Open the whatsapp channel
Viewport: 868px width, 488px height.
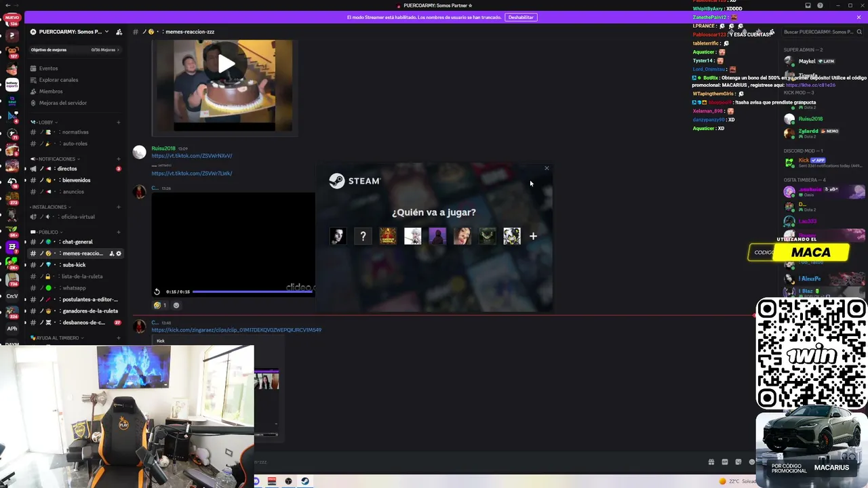76,288
